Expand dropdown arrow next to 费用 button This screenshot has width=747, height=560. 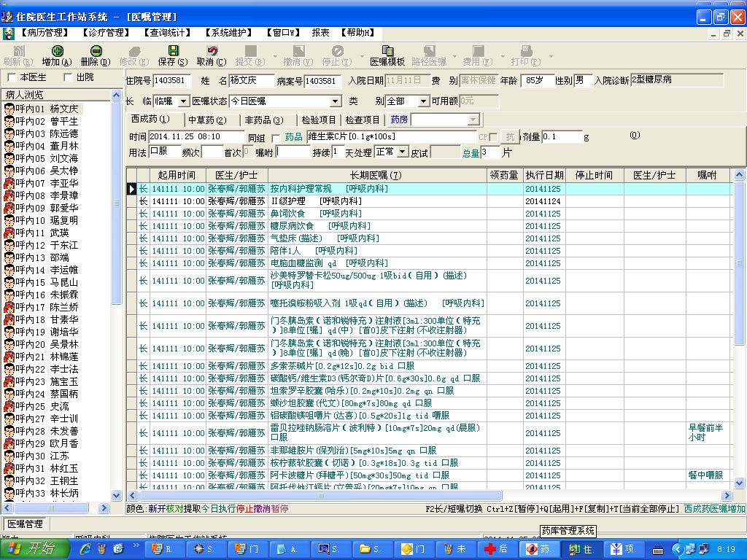pyautogui.click(x=503, y=56)
